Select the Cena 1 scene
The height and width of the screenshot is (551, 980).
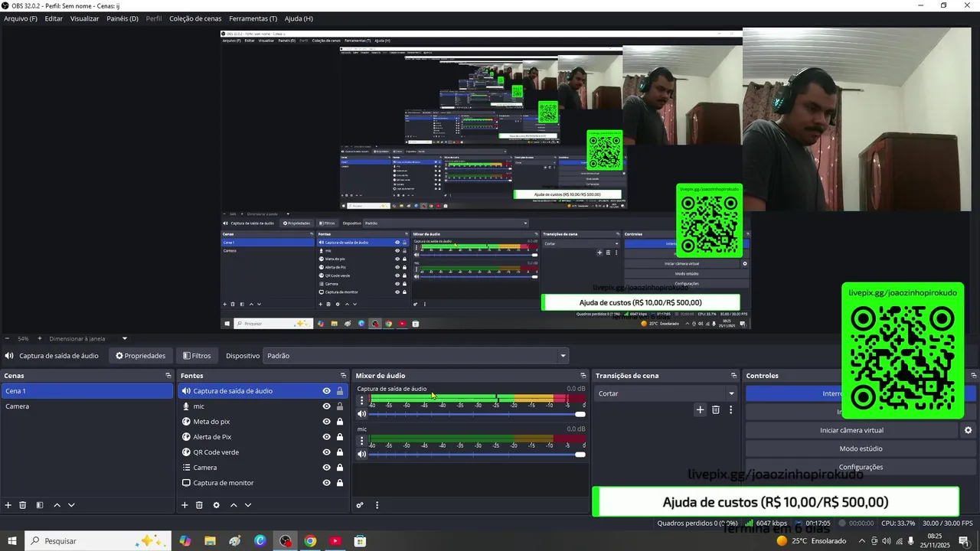[87, 391]
